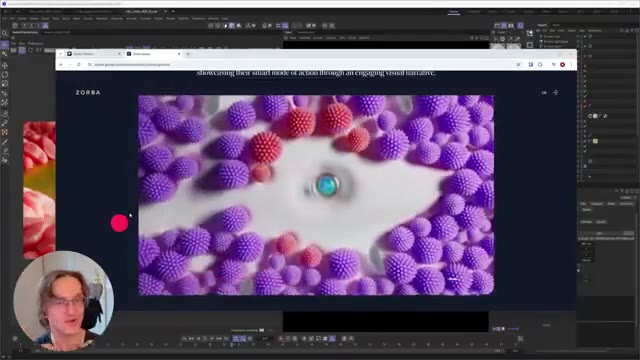640x360 pixels.
Task: Focus the browser address bar
Action: (x=302, y=64)
